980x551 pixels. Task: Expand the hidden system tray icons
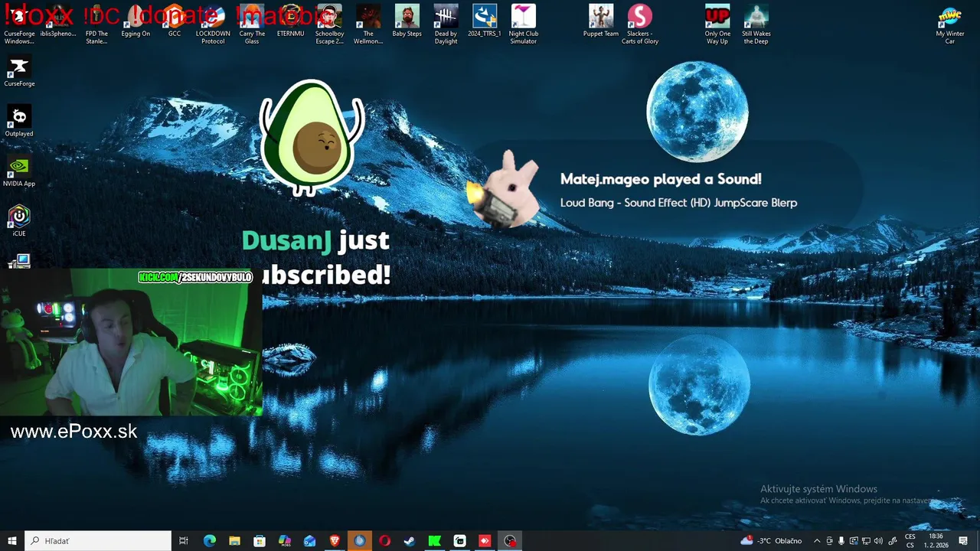point(816,541)
